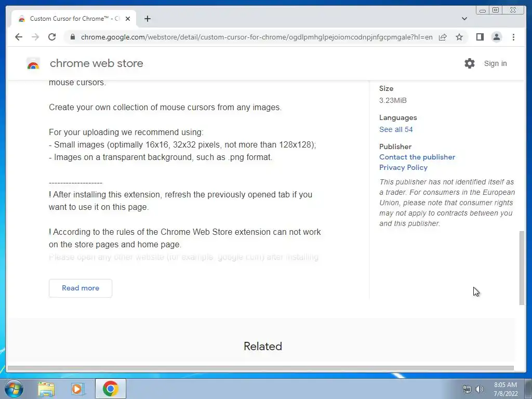Go back to the previous page
The height and width of the screenshot is (399, 532).
point(19,37)
